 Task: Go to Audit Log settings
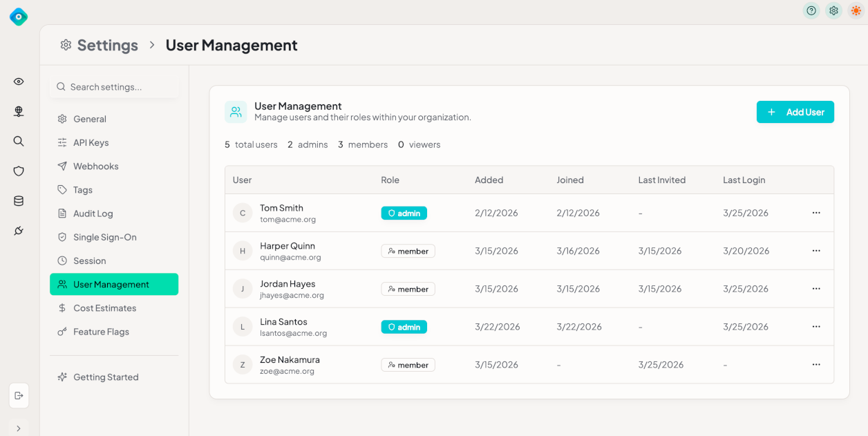coord(93,214)
